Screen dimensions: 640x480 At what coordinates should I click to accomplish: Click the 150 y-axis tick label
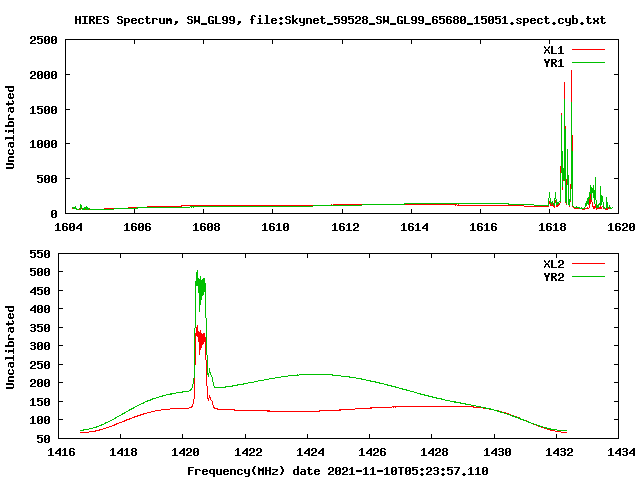(40, 402)
